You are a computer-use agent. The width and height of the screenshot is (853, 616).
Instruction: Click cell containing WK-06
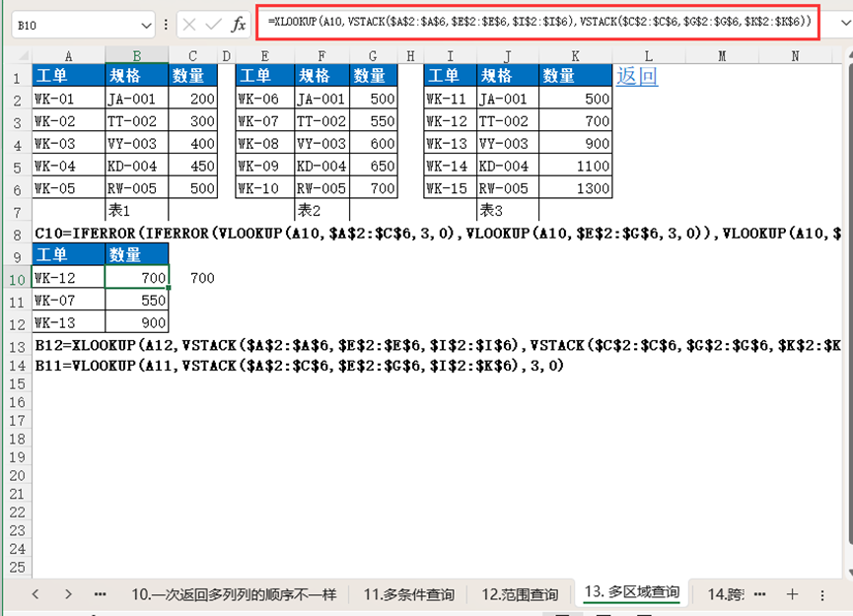265,99
